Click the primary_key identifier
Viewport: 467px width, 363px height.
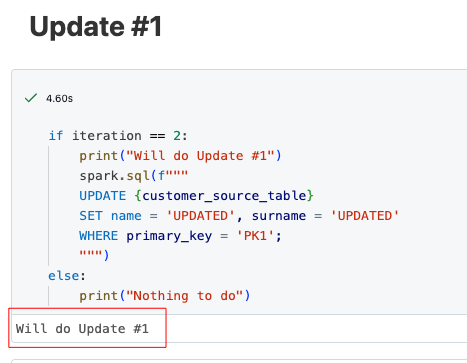[169, 236]
